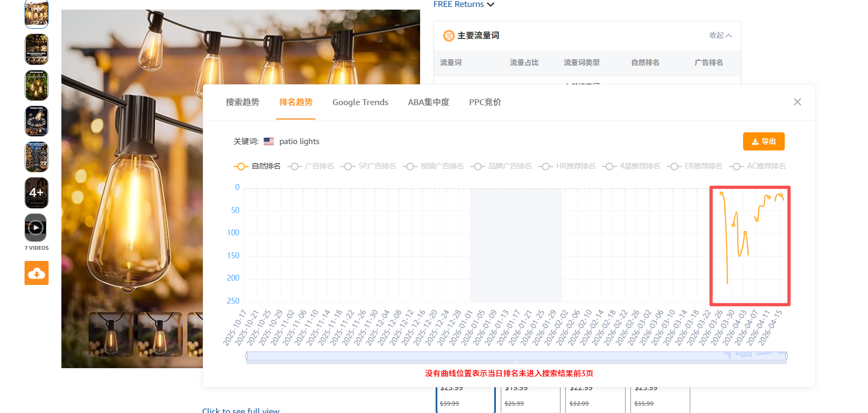Screen dimensions: 868x413
Task: Switch to the 搜索趋势 tab
Action: 242,102
